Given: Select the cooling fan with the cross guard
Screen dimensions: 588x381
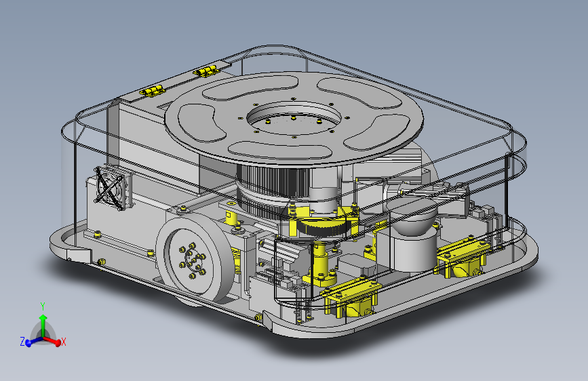Looking at the screenshot, I should 112,188.
